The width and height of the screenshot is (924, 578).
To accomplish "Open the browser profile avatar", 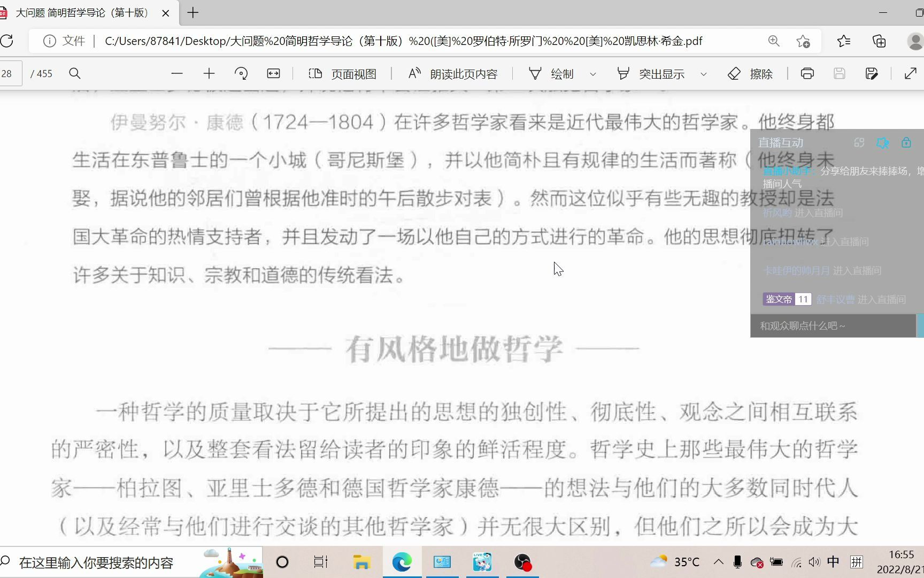I will [915, 41].
